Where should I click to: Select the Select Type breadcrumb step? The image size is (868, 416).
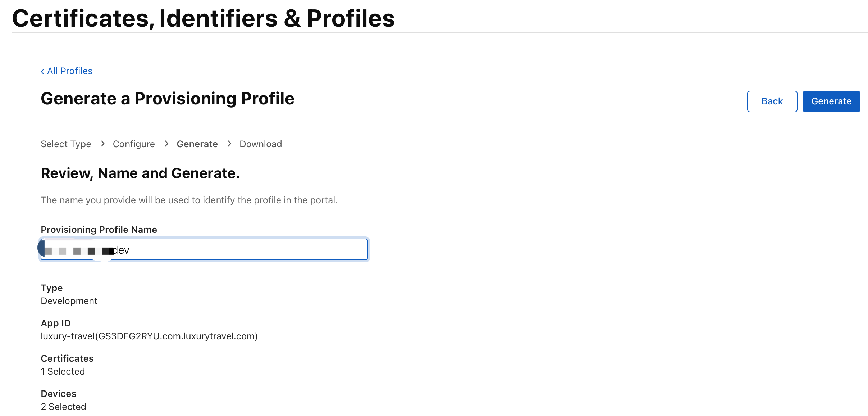(x=66, y=144)
